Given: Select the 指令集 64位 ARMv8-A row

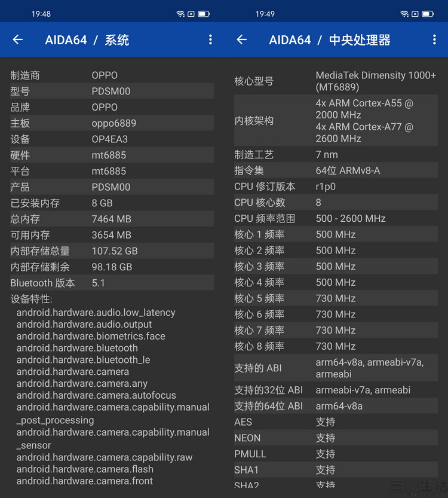Looking at the screenshot, I should (336, 170).
